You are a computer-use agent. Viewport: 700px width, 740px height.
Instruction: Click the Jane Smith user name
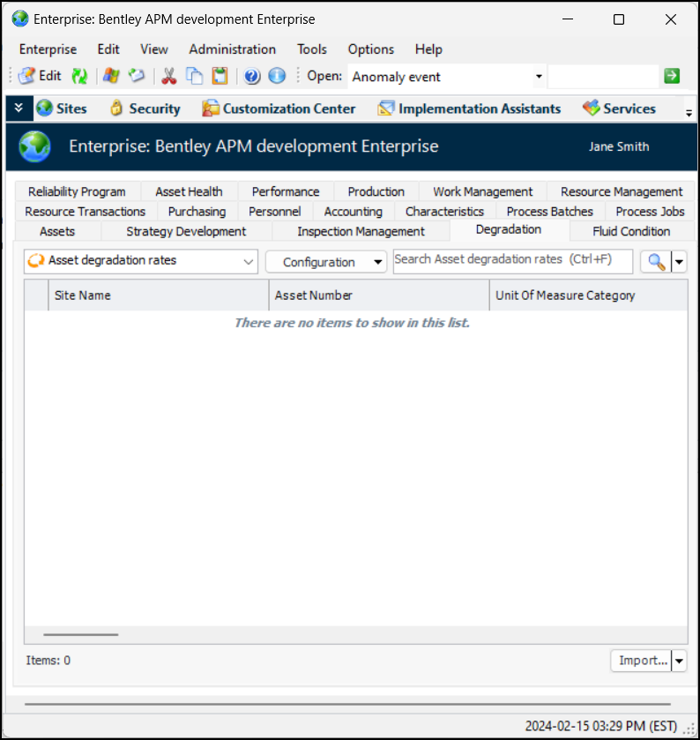pyautogui.click(x=619, y=146)
